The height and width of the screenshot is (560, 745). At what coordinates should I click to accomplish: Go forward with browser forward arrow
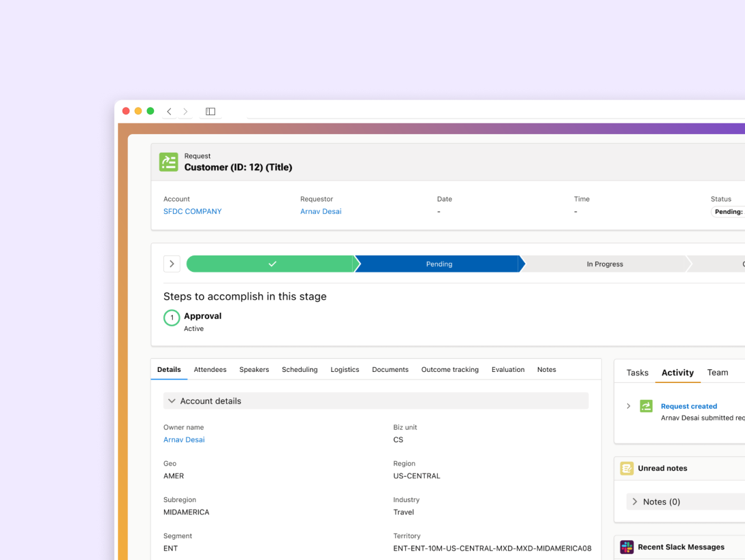tap(185, 112)
